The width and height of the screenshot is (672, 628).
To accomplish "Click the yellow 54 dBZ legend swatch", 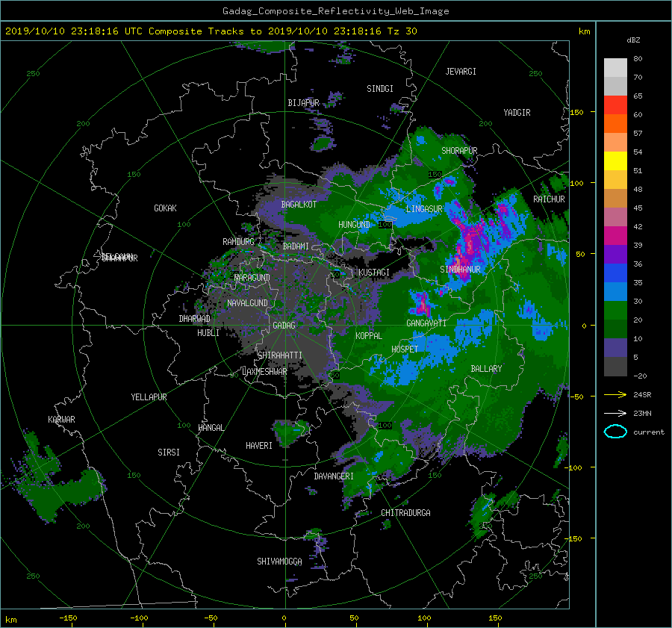I will 615,161.
